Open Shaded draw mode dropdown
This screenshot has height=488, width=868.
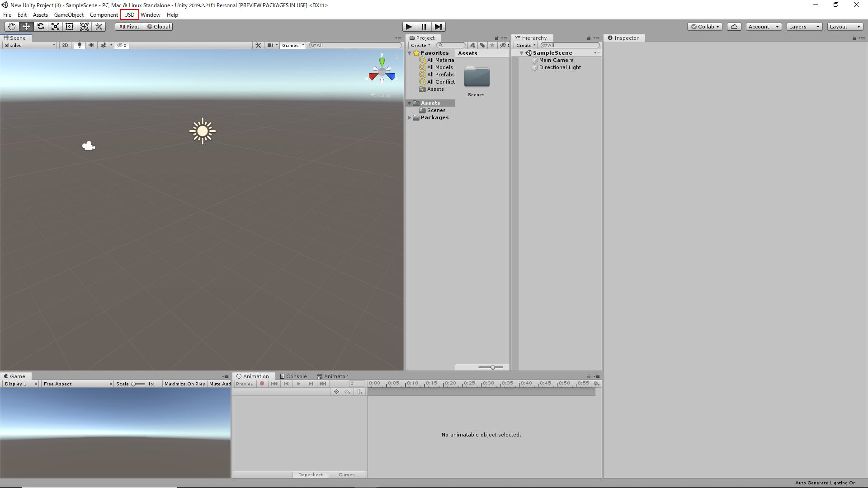[x=30, y=45]
